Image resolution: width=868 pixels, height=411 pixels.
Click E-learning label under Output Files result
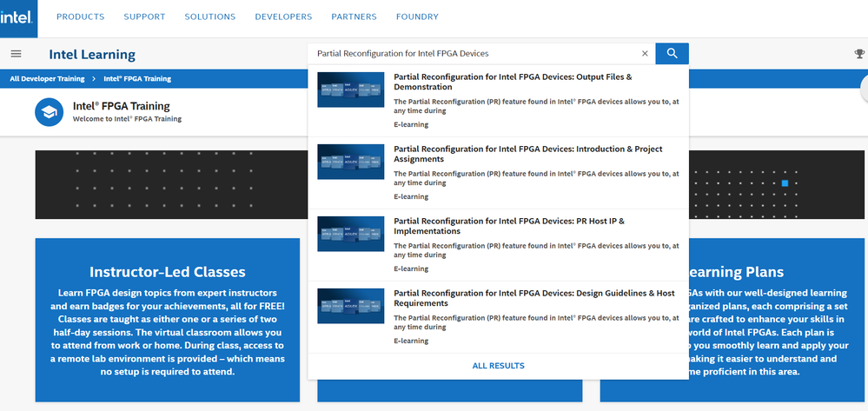coord(411,124)
